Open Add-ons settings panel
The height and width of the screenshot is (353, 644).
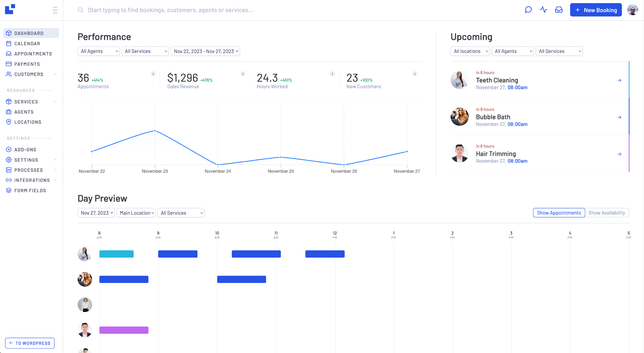click(x=25, y=149)
